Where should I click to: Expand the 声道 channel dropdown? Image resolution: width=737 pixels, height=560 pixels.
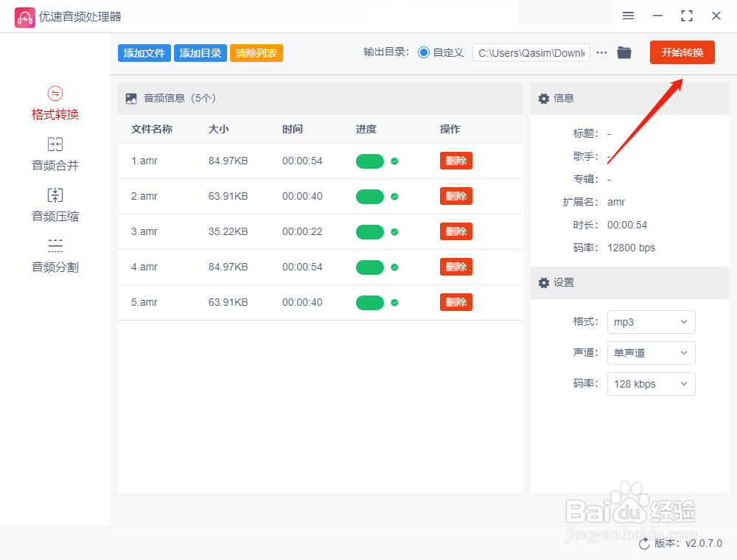click(x=651, y=353)
